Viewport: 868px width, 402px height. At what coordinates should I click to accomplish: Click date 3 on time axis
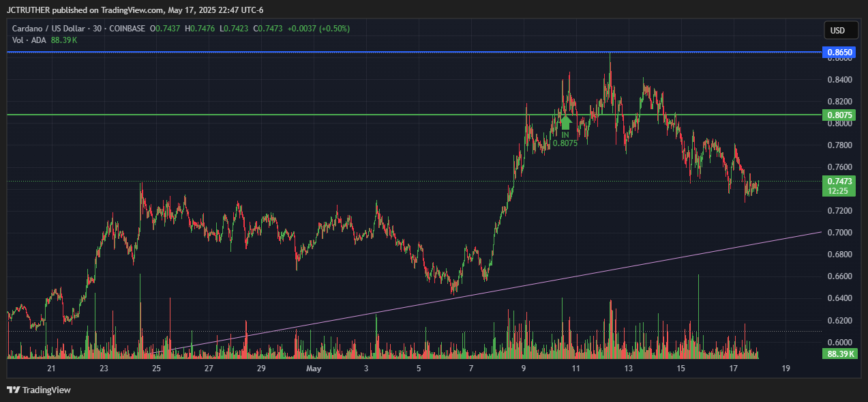tap(366, 369)
